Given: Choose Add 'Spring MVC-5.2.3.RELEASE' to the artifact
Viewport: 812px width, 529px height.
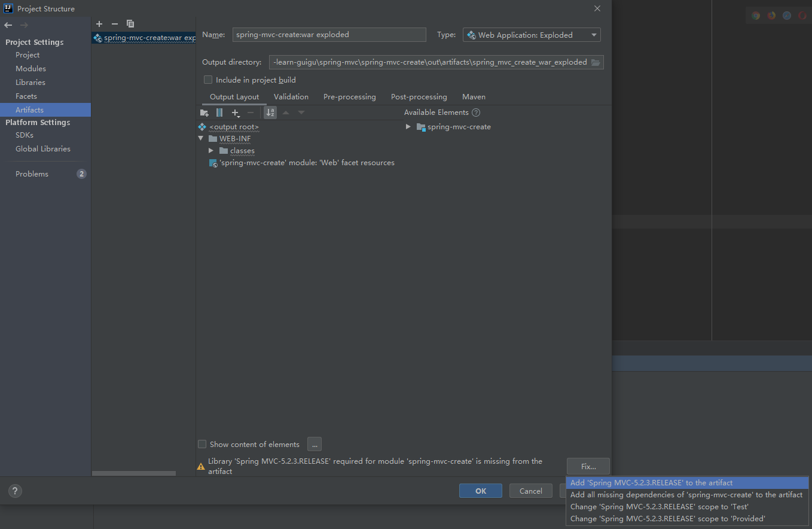Looking at the screenshot, I should (x=687, y=483).
